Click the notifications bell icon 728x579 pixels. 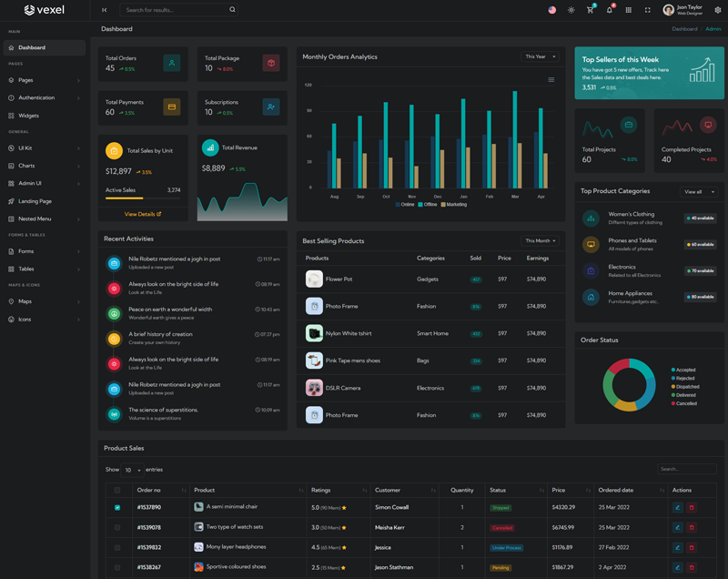click(x=609, y=10)
